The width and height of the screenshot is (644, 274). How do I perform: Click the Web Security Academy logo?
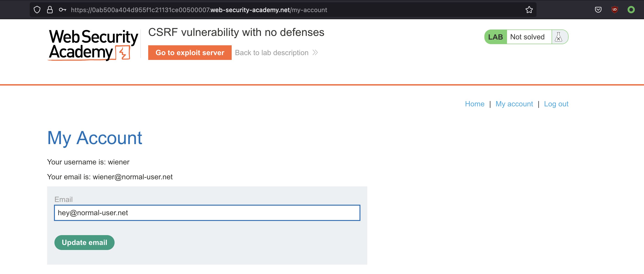pos(93,45)
